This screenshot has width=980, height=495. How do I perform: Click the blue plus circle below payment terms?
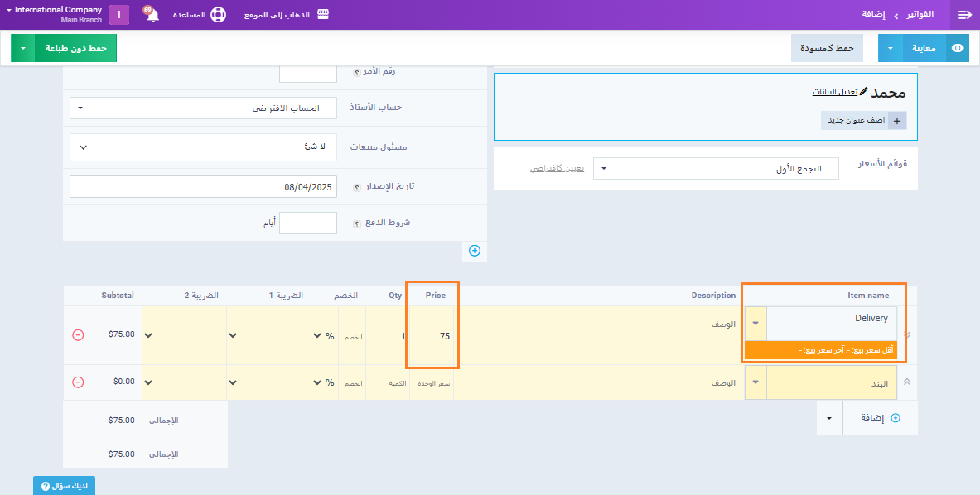pos(475,250)
